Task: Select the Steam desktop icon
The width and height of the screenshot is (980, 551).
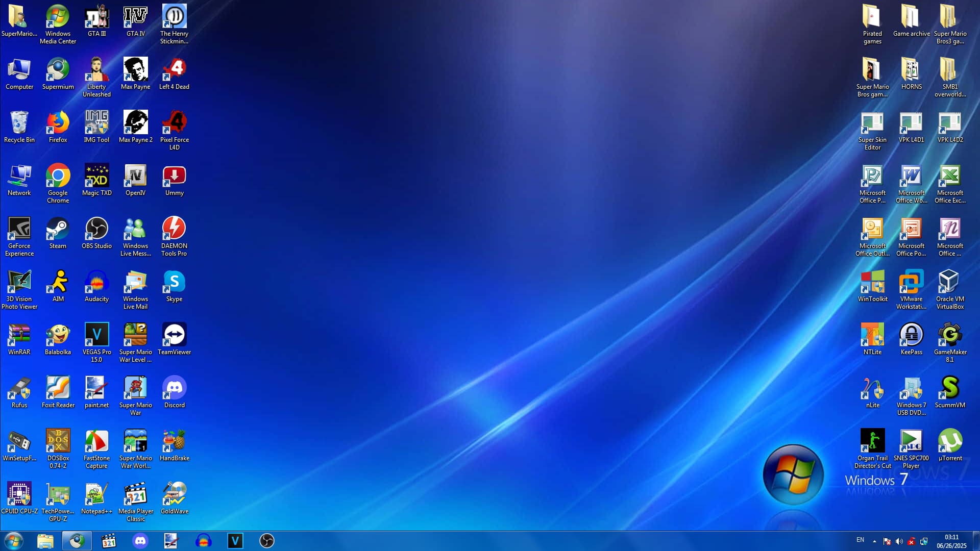Action: coord(58,233)
